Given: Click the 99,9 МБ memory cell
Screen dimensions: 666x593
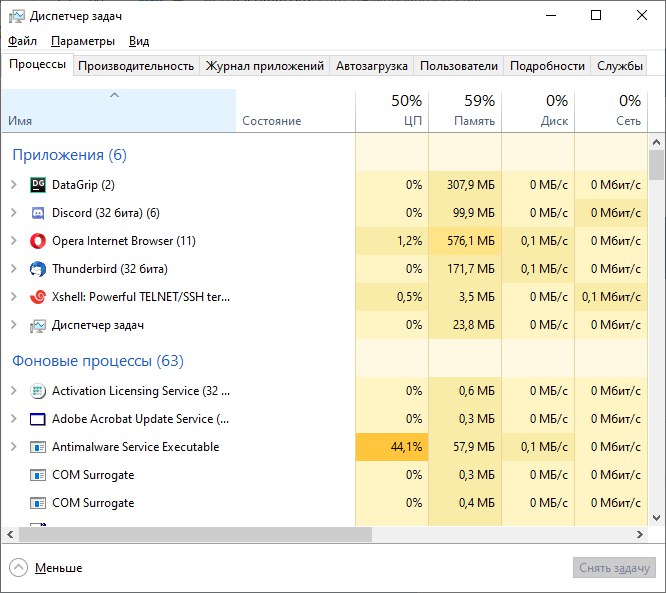Looking at the screenshot, I should pyautogui.click(x=465, y=213).
